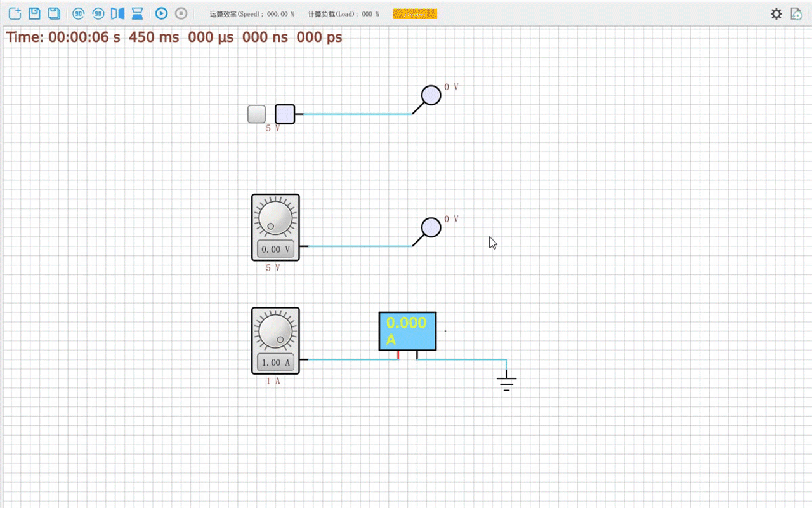The height and width of the screenshot is (508, 812).
Task: Save the circuit with the first floppy icon
Action: (x=35, y=13)
